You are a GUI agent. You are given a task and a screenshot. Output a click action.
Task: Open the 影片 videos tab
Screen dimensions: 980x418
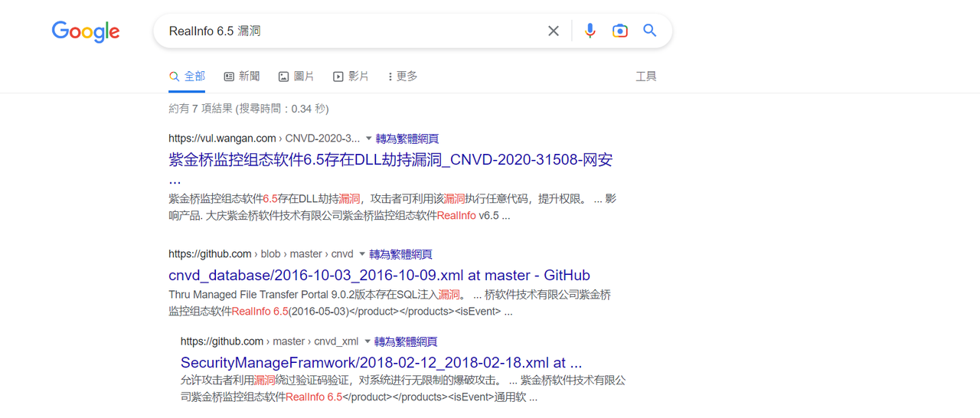(351, 77)
